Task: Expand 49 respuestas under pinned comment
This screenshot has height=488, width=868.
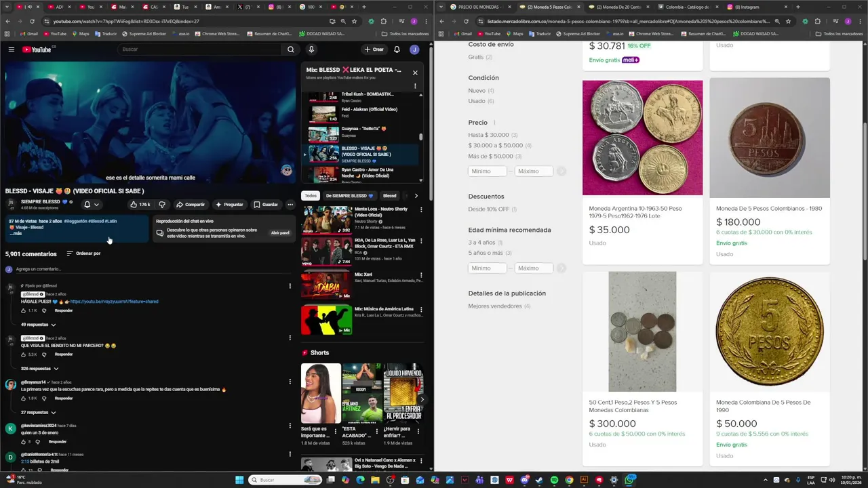Action: click(38, 325)
